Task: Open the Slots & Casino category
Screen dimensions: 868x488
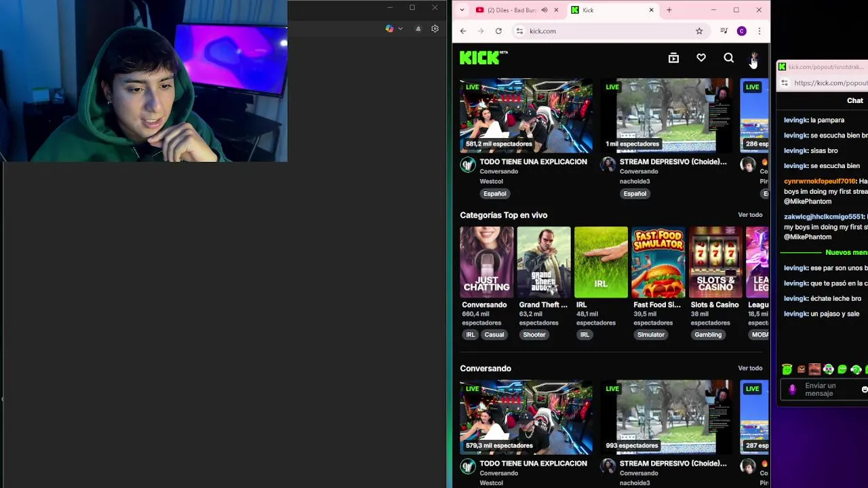Action: pyautogui.click(x=715, y=262)
